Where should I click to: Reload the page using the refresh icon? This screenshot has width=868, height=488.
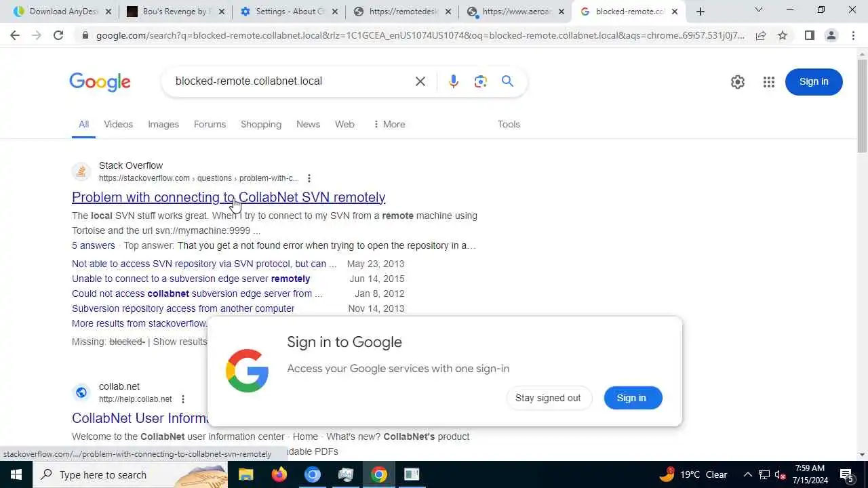[x=58, y=35]
